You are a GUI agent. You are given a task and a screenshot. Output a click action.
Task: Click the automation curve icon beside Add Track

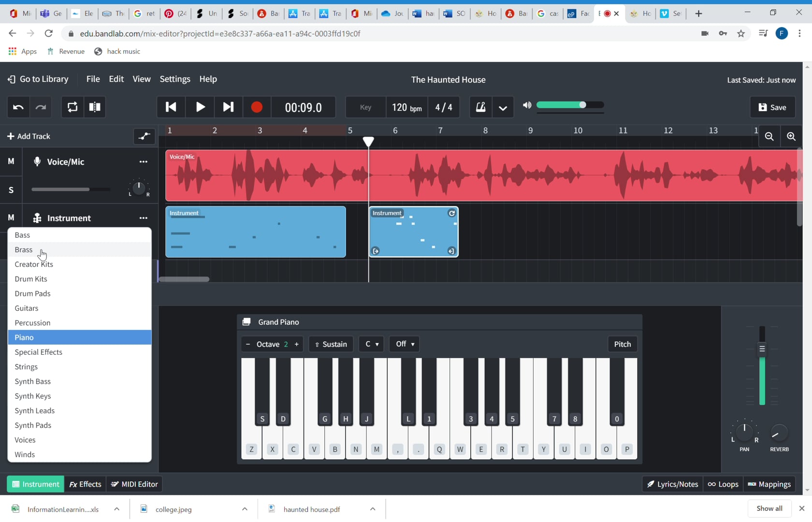pos(144,137)
